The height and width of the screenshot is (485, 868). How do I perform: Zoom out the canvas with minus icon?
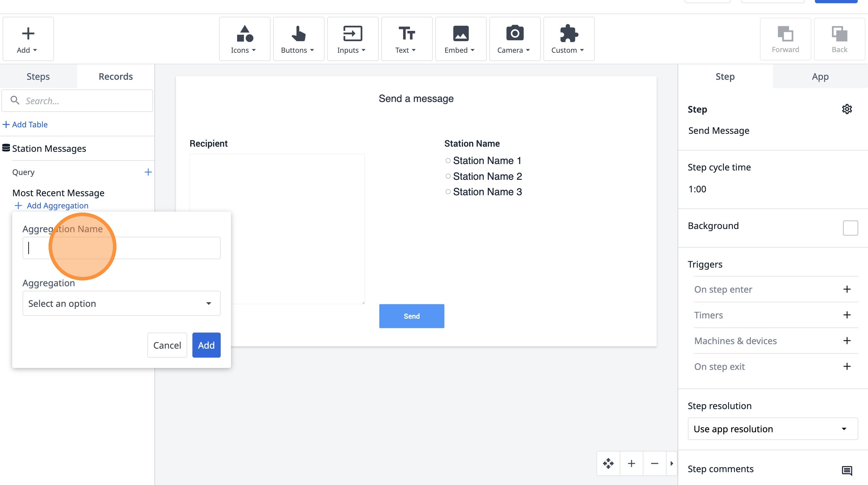pos(654,463)
